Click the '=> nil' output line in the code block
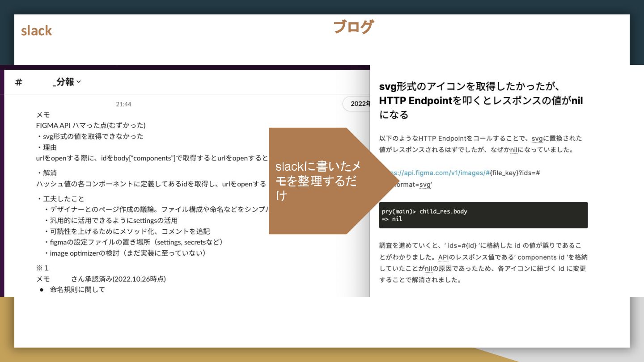The image size is (644, 362). click(x=392, y=219)
